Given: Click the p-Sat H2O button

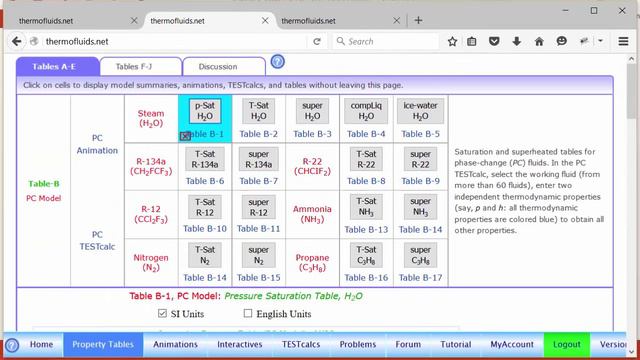Looking at the screenshot, I should point(205,111).
